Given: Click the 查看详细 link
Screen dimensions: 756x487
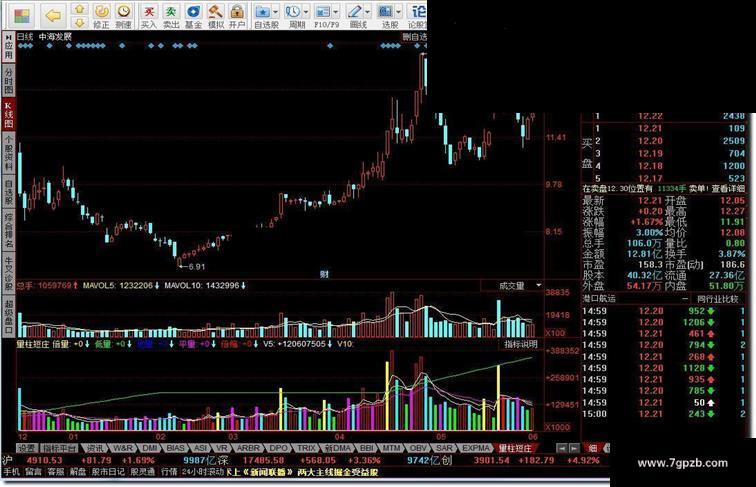Looking at the screenshot, I should 727,189.
